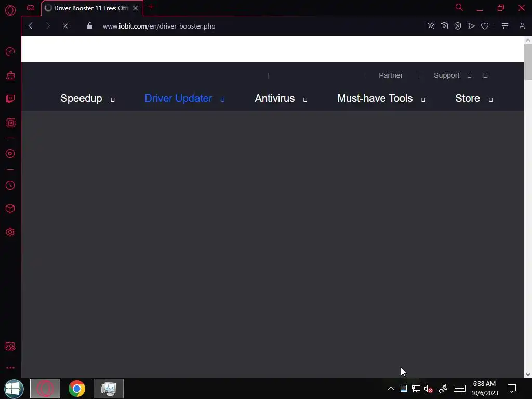Stop loading the current page

coord(65,26)
